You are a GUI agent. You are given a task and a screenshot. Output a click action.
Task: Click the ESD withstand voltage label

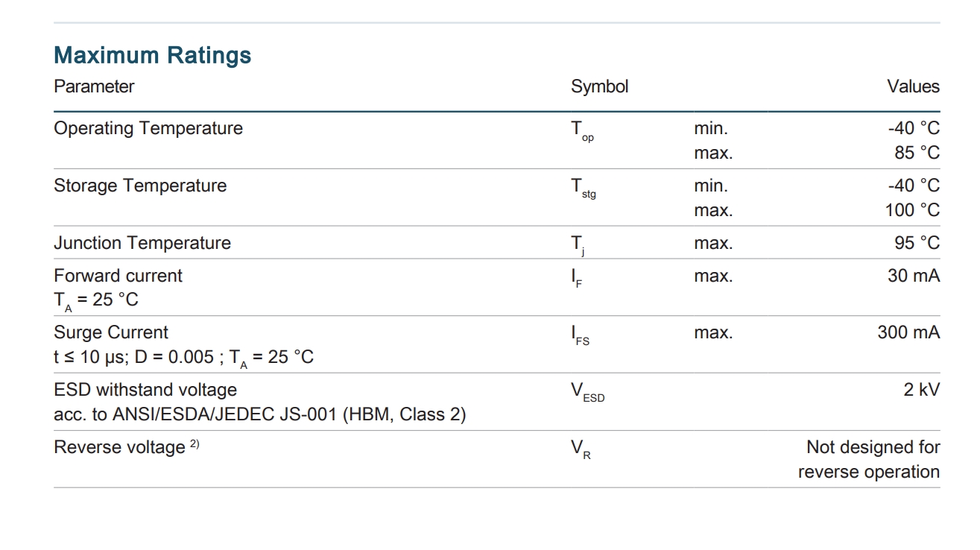click(x=145, y=390)
